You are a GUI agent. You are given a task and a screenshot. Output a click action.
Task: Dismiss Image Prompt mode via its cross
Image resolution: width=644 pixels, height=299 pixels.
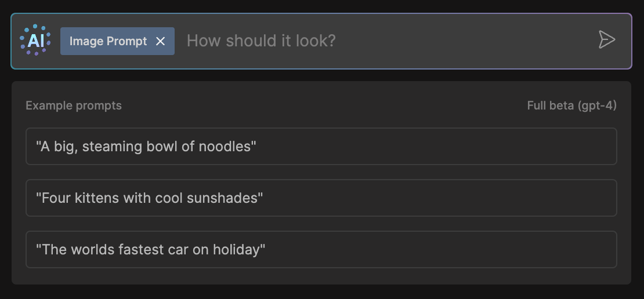click(x=161, y=41)
